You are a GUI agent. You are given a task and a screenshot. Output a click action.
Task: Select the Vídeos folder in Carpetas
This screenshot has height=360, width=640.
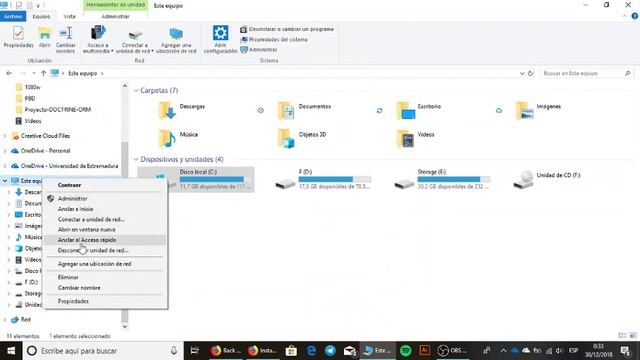tap(416, 138)
